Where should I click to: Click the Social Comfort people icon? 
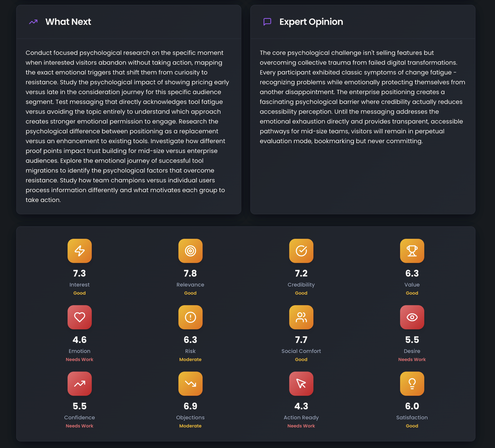click(301, 317)
